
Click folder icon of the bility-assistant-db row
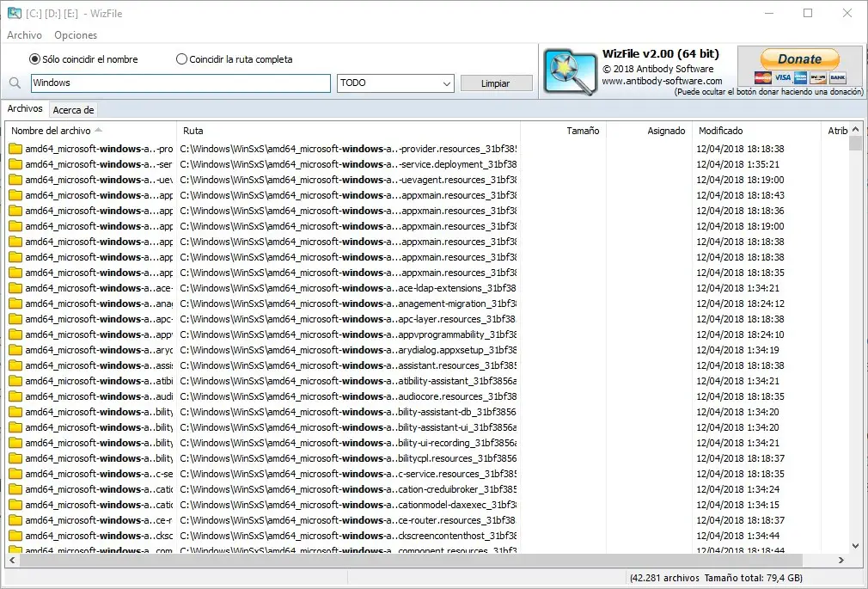[15, 412]
